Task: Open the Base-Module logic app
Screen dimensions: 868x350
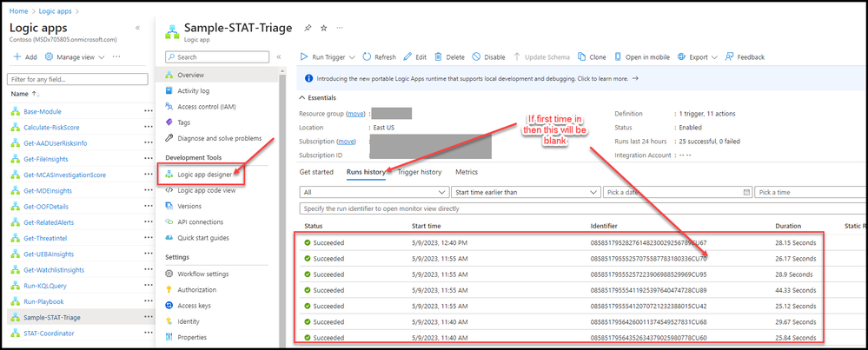Action: [43, 111]
